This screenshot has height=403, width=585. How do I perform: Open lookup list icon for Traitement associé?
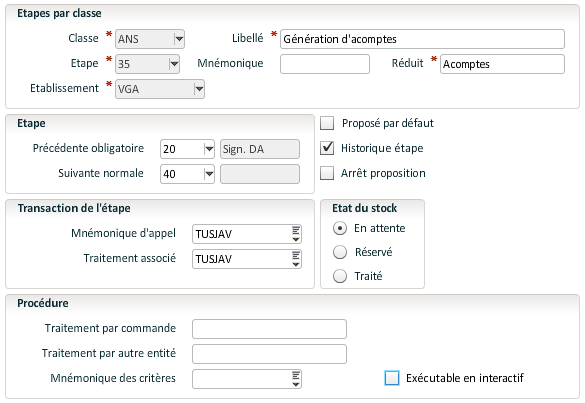click(295, 259)
